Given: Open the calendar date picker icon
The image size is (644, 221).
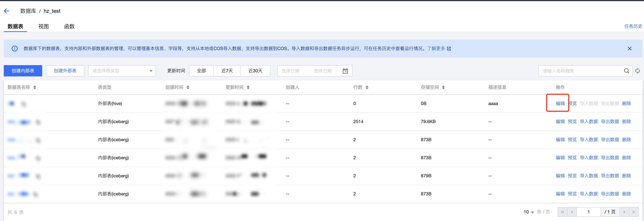Looking at the screenshot, I should (345, 71).
